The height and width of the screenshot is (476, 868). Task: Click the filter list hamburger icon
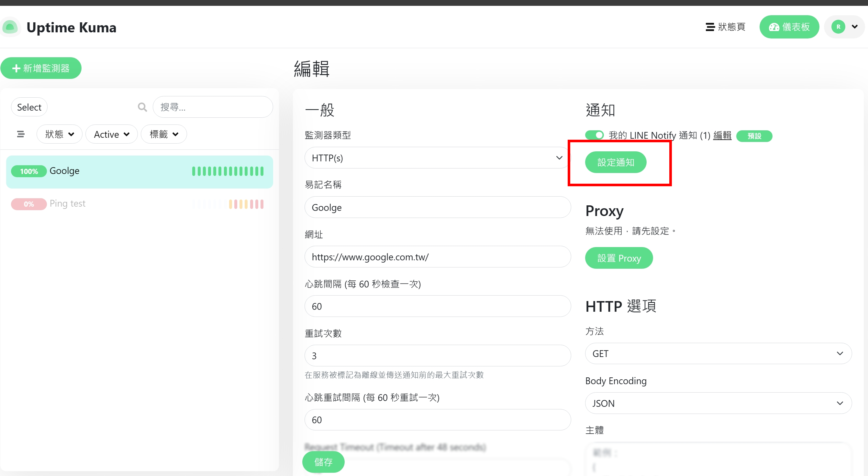(21, 134)
